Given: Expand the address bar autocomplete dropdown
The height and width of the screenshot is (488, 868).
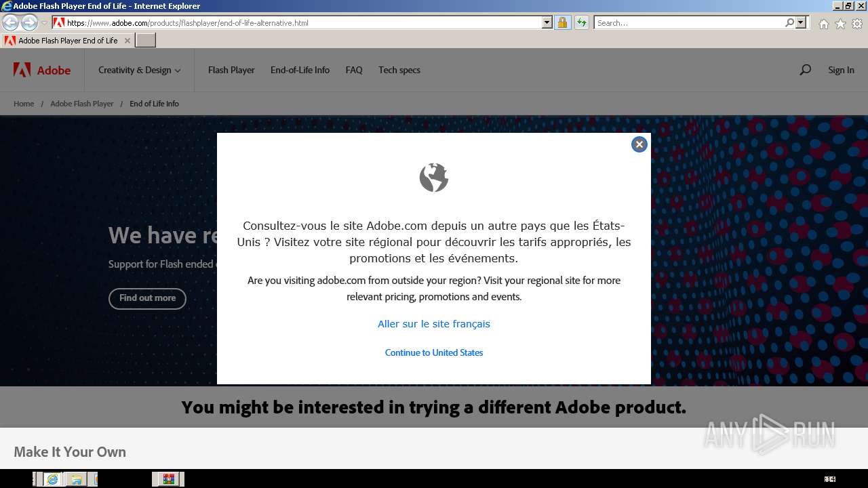Looking at the screenshot, I should (547, 22).
